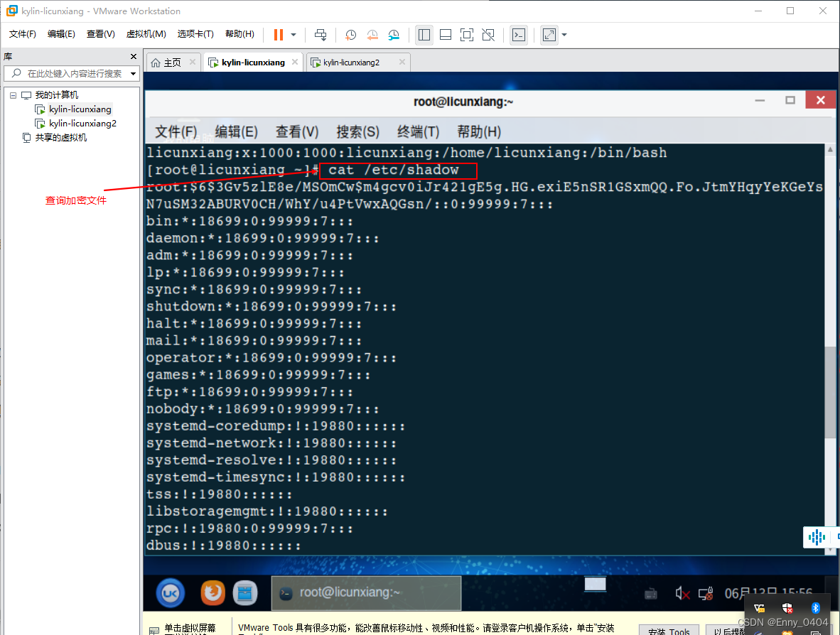Click the blue audio waveform floating icon
This screenshot has width=840, height=635.
tap(817, 537)
